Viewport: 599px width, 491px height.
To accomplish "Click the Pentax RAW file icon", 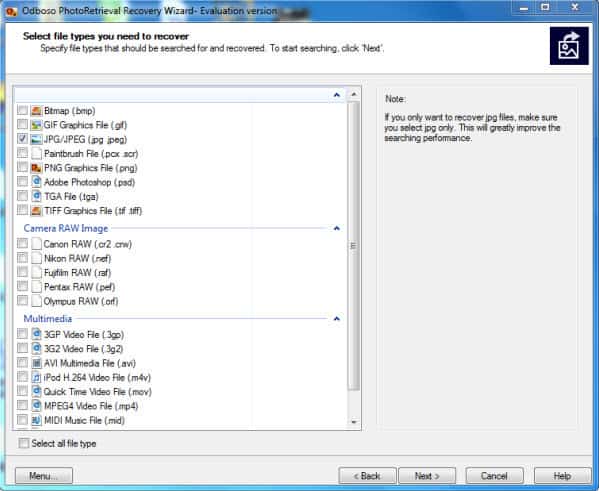I will pos(36,287).
